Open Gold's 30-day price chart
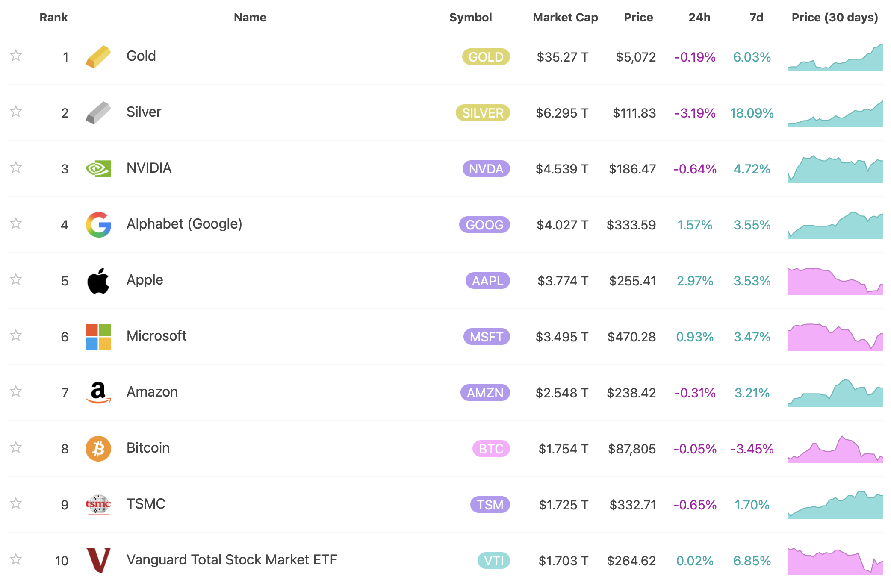Viewport: 891px width, 588px height. 835,57
